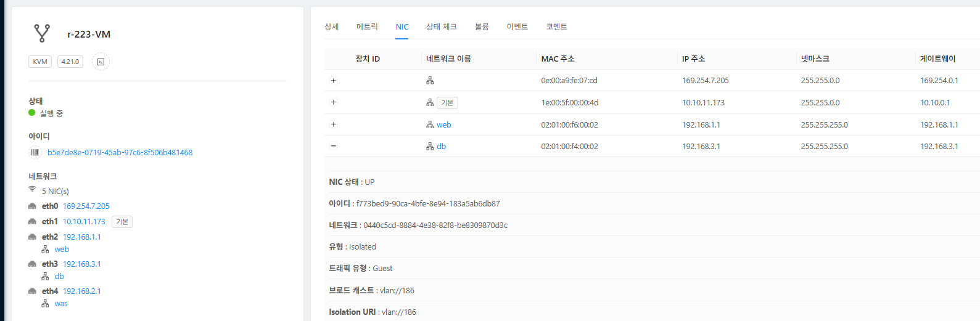Click the network icon in the db table row
980x321 pixels.
pyautogui.click(x=430, y=147)
